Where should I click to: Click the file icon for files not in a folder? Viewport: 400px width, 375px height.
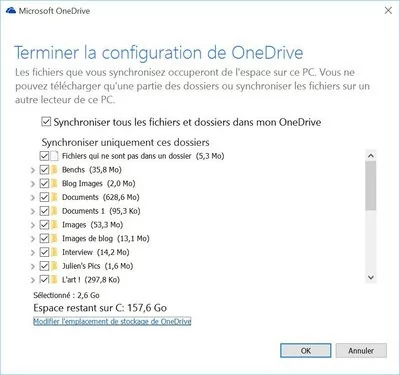55,156
